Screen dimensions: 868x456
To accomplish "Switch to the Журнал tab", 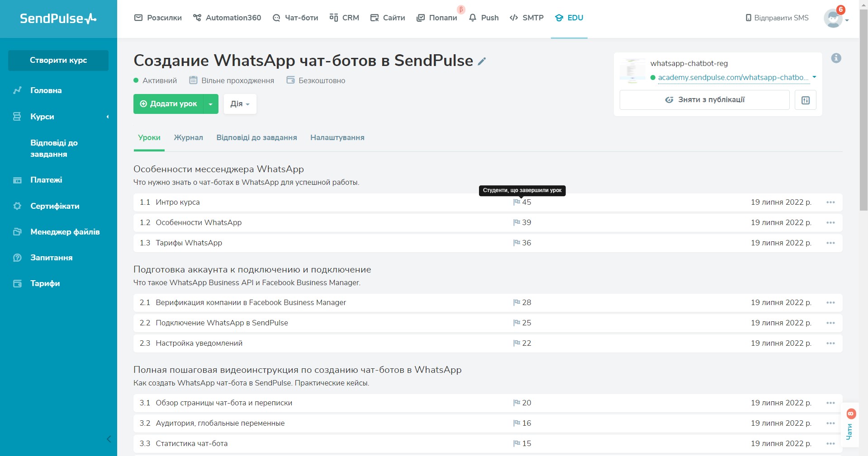I will click(188, 137).
